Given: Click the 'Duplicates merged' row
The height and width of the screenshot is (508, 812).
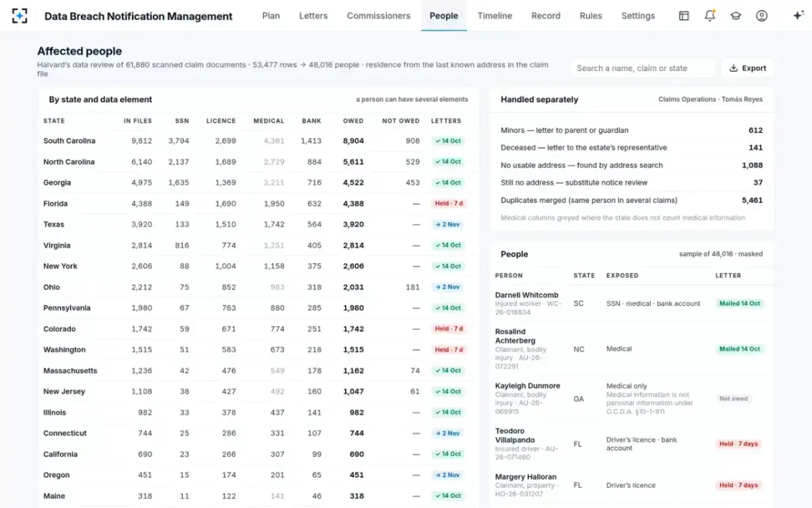Looking at the screenshot, I should (631, 200).
